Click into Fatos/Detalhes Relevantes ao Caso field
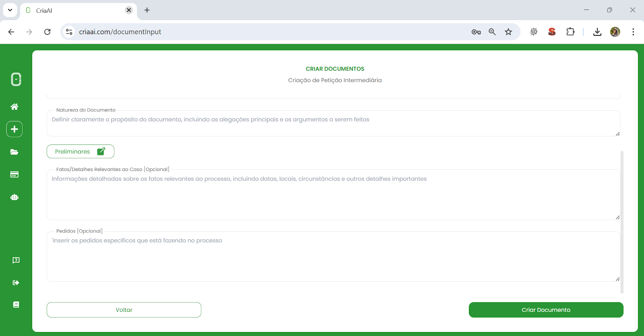 click(x=333, y=195)
